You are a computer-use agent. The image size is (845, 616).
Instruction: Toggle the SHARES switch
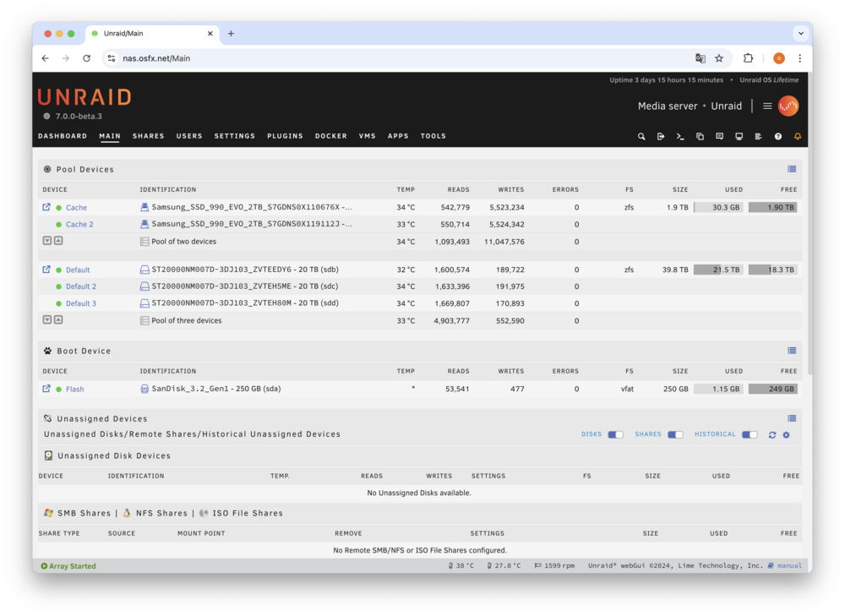click(675, 435)
